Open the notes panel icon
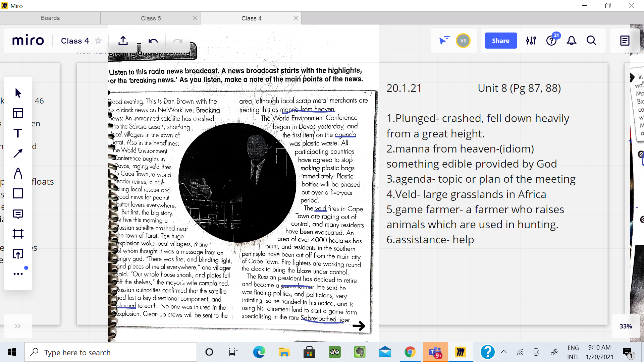644x362 pixels. (x=625, y=41)
